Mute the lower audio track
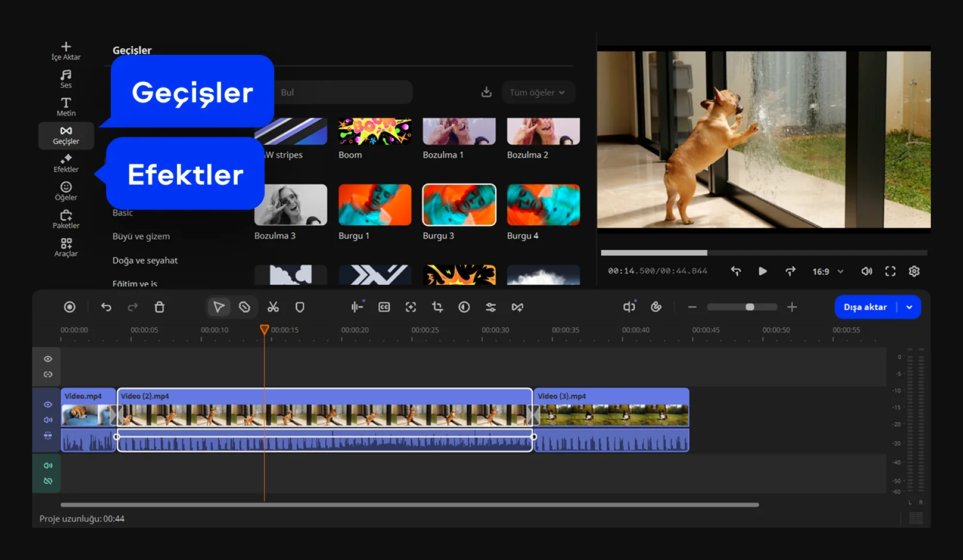Image resolution: width=963 pixels, height=560 pixels. tap(48, 465)
